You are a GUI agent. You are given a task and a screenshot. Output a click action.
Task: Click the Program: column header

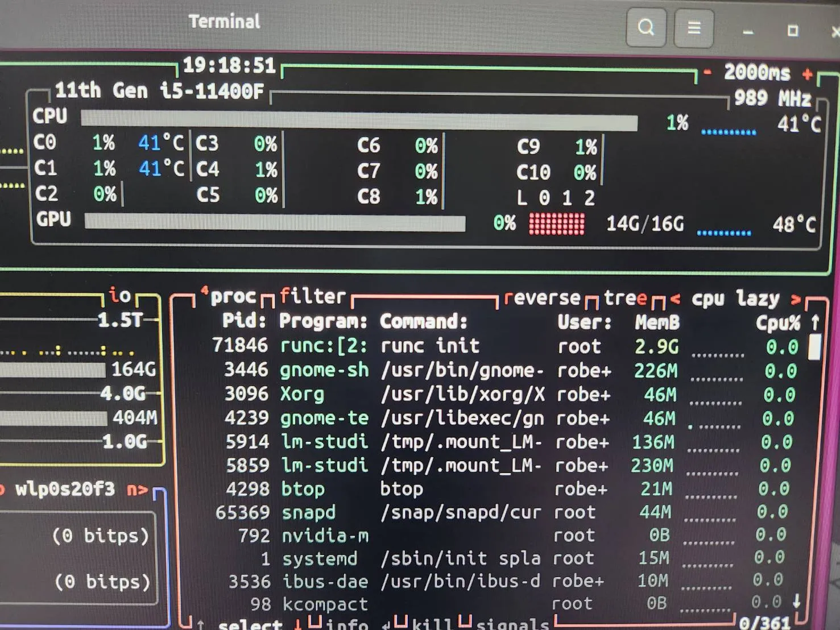click(323, 321)
